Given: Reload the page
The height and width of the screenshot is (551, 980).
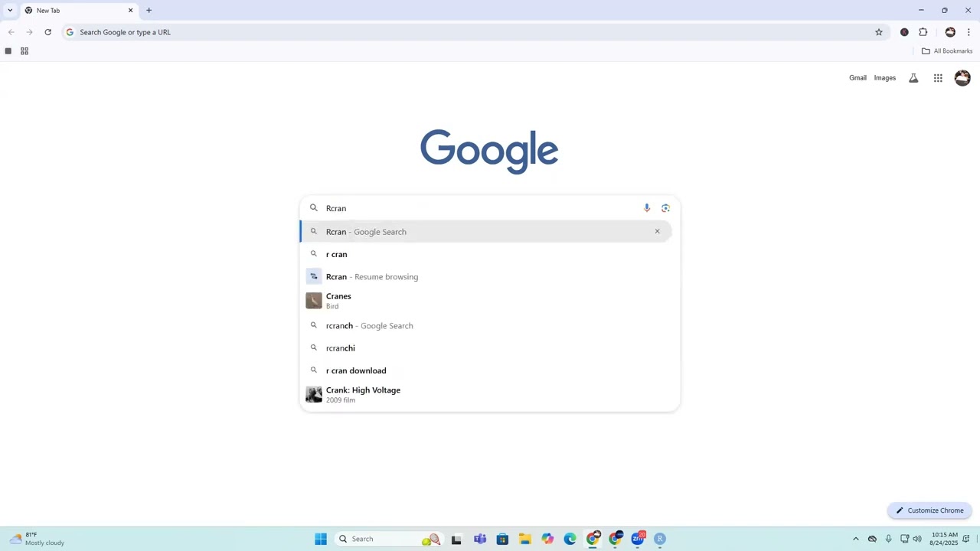Looking at the screenshot, I should pyautogui.click(x=47, y=32).
